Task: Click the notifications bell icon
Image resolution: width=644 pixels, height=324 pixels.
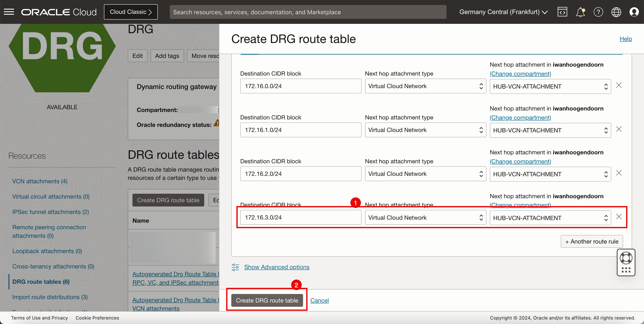Action: click(x=581, y=11)
